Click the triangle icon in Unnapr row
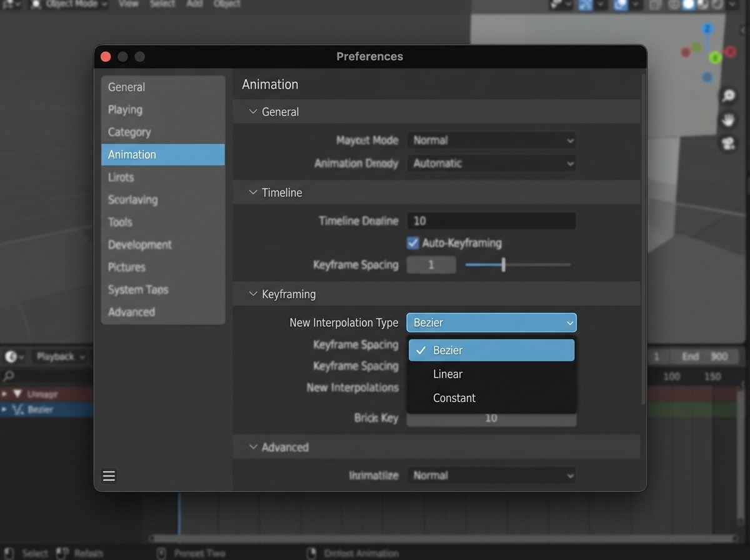Screen dimensions: 750x560 click(x=17, y=394)
